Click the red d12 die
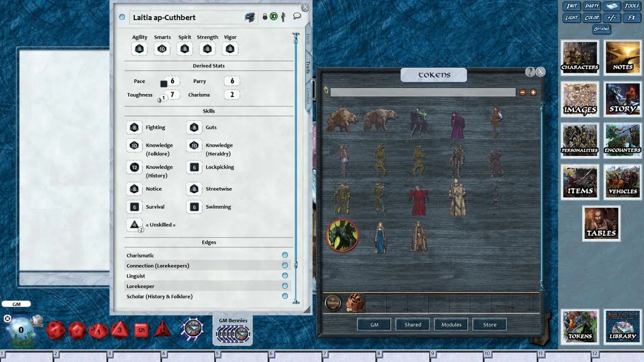Image resolution: width=644 pixels, height=362 pixels. coord(77,330)
